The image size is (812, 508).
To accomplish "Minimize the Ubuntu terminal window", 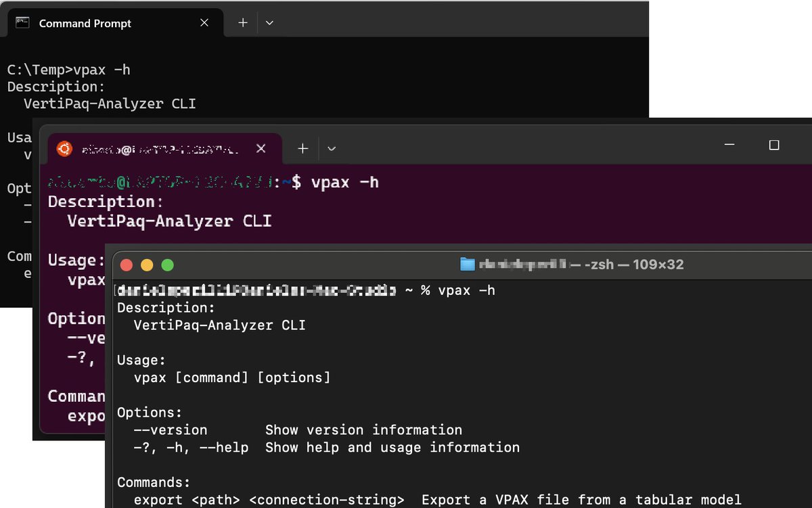I will pyautogui.click(x=729, y=145).
